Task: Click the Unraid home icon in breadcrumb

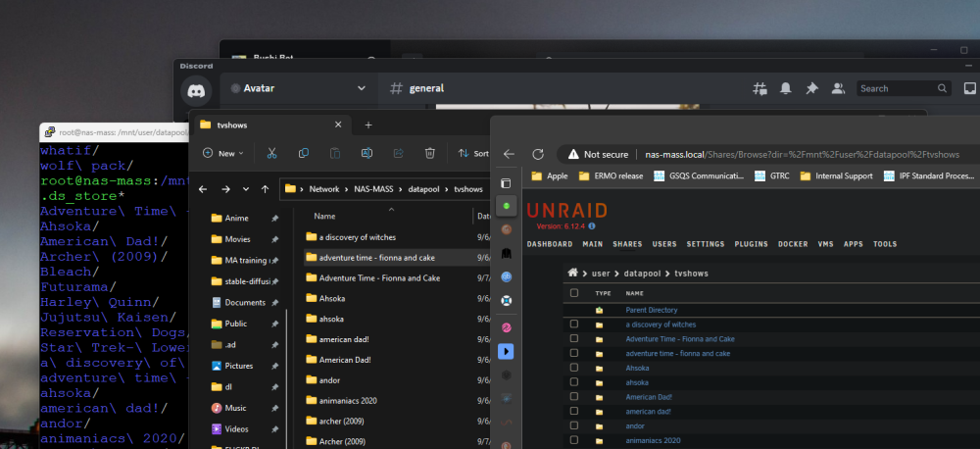Action: (x=572, y=274)
